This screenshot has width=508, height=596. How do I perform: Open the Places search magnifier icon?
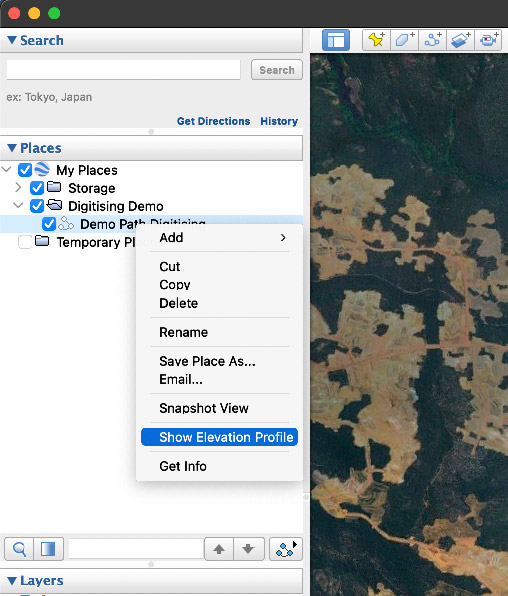(19, 549)
